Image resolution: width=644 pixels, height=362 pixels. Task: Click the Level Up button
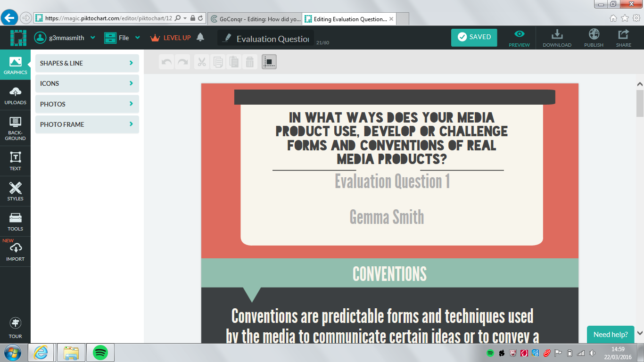(171, 38)
